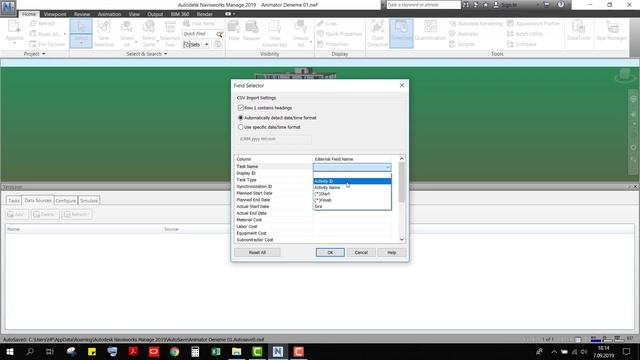Click the Appearance Profiler icon

(x=510, y=24)
